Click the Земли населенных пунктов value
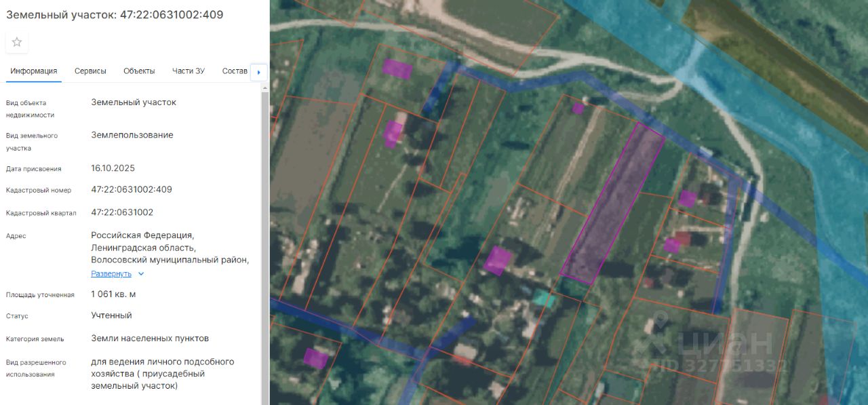This screenshot has width=868, height=405. pos(150,339)
